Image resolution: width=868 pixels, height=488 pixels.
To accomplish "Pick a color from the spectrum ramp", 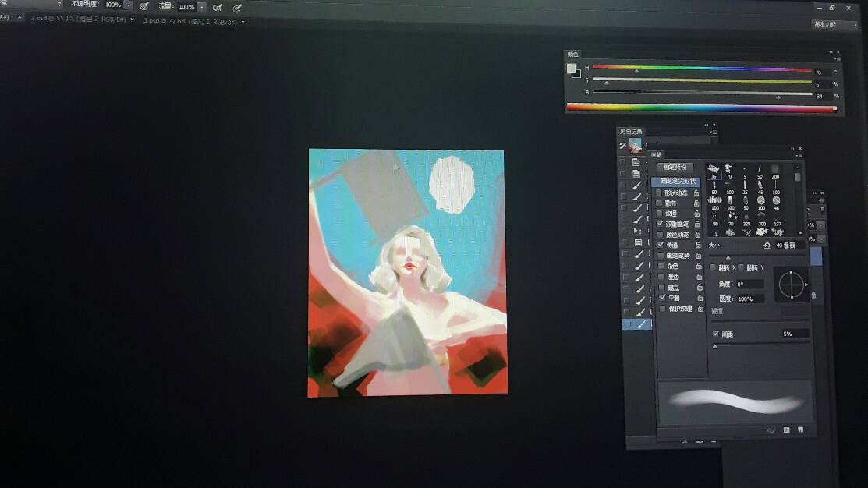I will click(x=701, y=108).
